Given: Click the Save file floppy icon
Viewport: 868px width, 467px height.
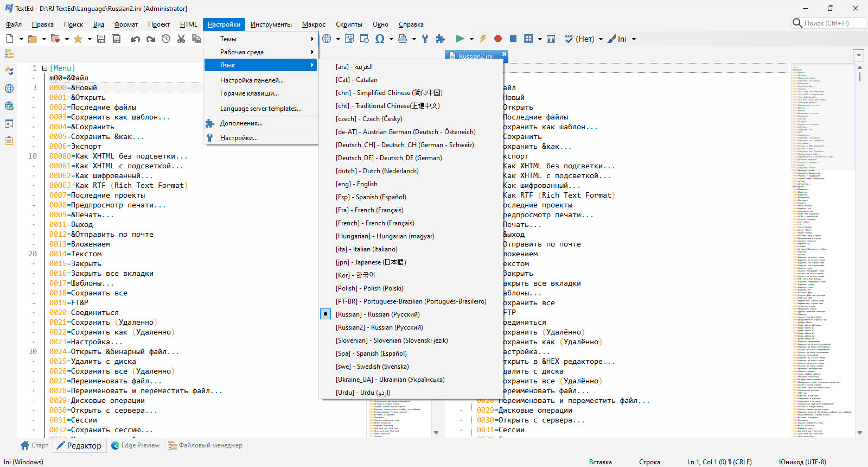Looking at the screenshot, I should pos(101,39).
